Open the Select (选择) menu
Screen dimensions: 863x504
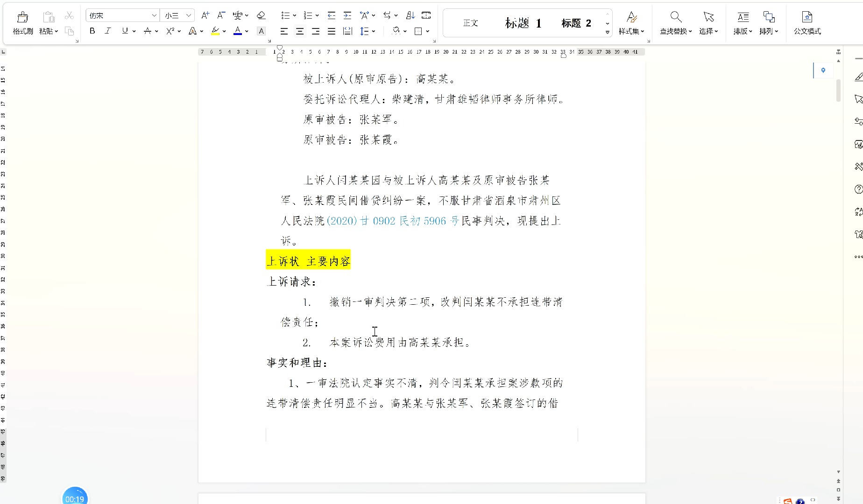[x=708, y=23]
